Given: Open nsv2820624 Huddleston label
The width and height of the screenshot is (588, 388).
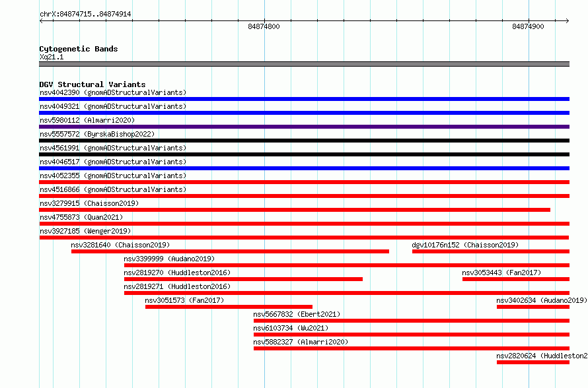Looking at the screenshot, I should [542, 356].
